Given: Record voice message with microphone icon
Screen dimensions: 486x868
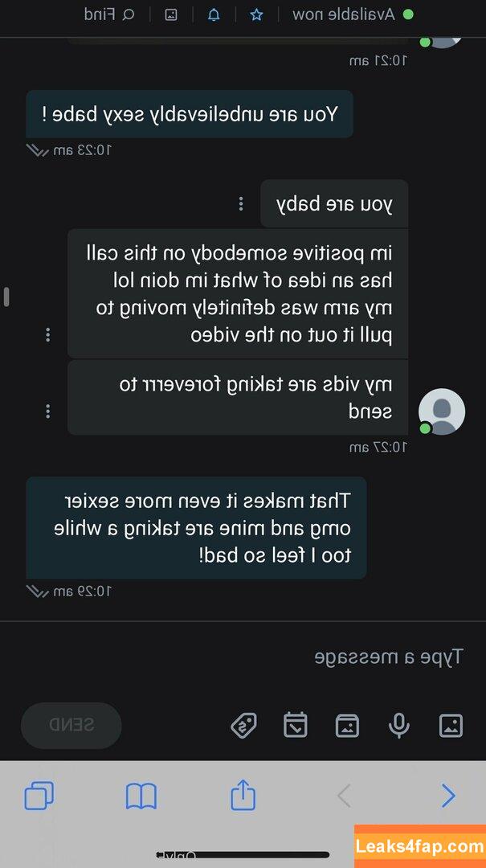Looking at the screenshot, I should pyautogui.click(x=398, y=725).
